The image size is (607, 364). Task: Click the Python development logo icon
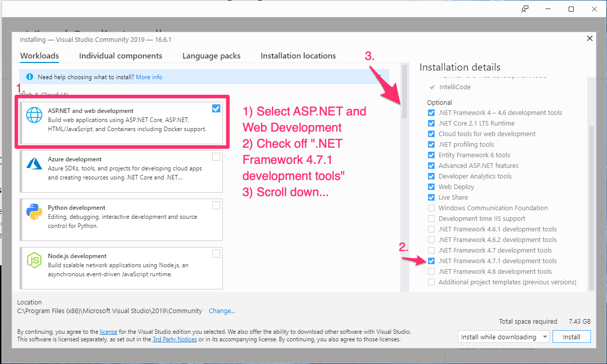[34, 212]
